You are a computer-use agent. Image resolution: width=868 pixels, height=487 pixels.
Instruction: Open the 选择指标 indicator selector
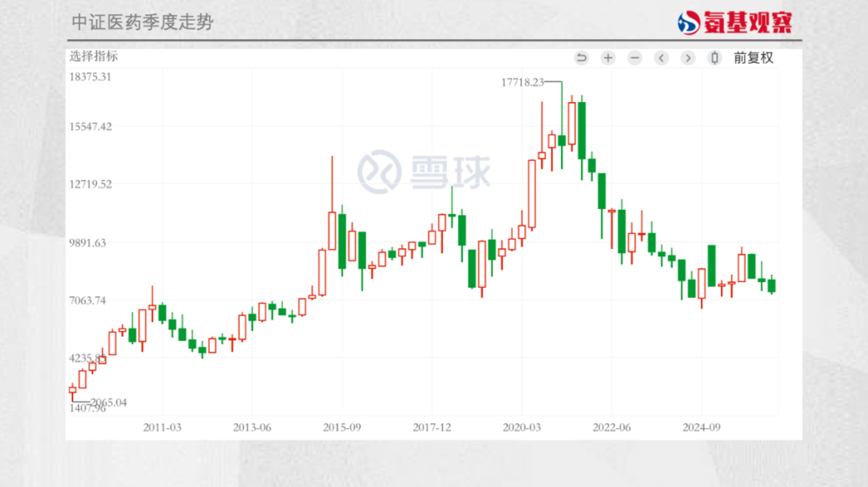[93, 56]
